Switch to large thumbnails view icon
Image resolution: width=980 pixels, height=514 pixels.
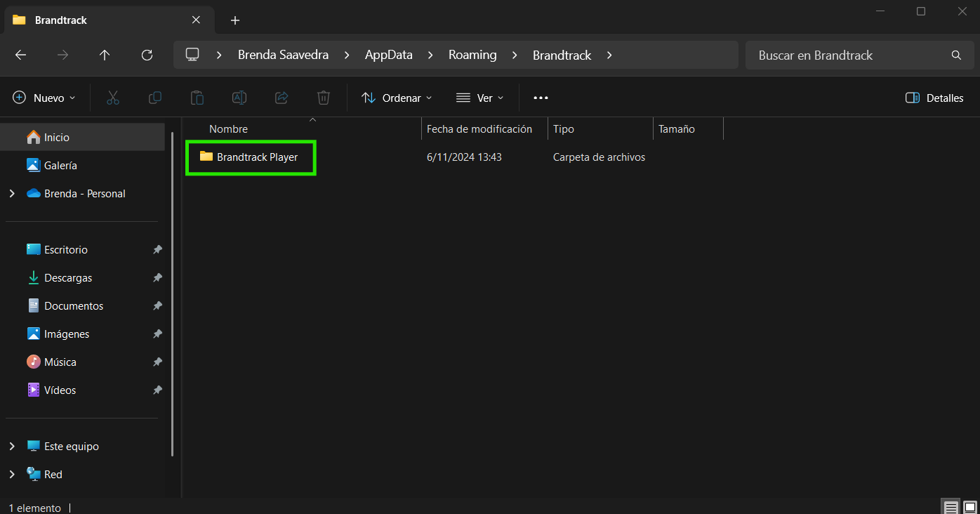tap(970, 507)
